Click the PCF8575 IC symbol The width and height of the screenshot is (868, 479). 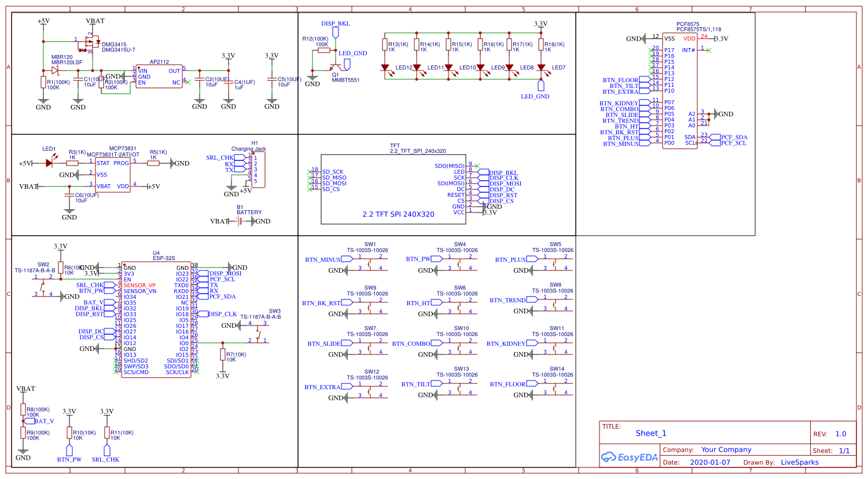click(x=680, y=90)
